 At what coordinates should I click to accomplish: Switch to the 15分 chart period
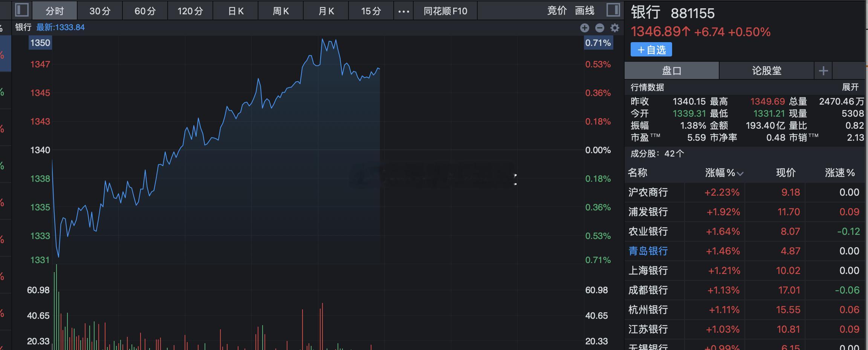point(371,11)
